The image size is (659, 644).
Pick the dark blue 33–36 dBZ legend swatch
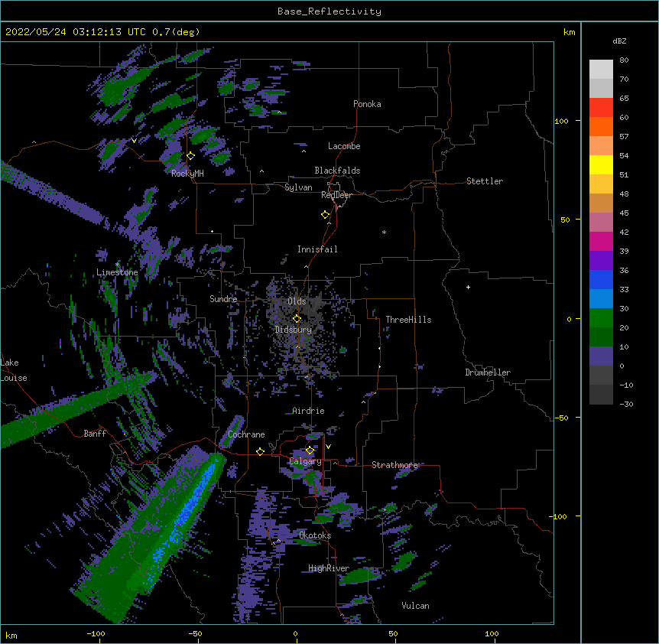pos(601,279)
